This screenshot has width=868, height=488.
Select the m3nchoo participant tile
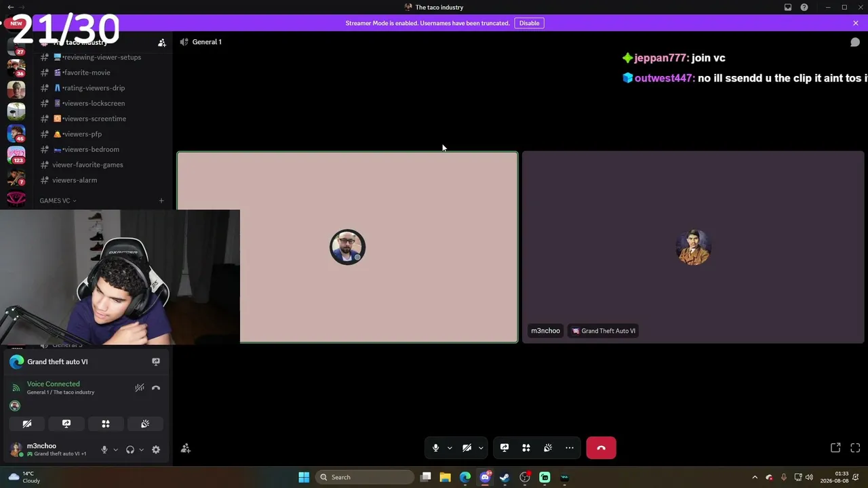[x=693, y=247]
